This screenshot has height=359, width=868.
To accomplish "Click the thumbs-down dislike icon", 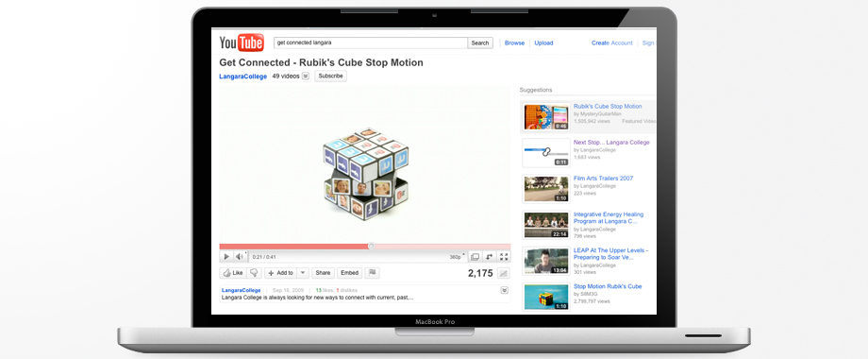I will click(254, 273).
